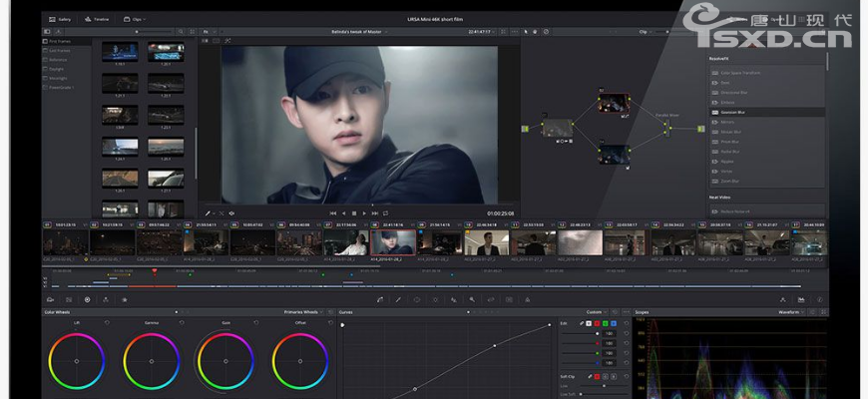The image size is (868, 399).
Task: Reset the Lift color wheel
Action: [x=107, y=323]
